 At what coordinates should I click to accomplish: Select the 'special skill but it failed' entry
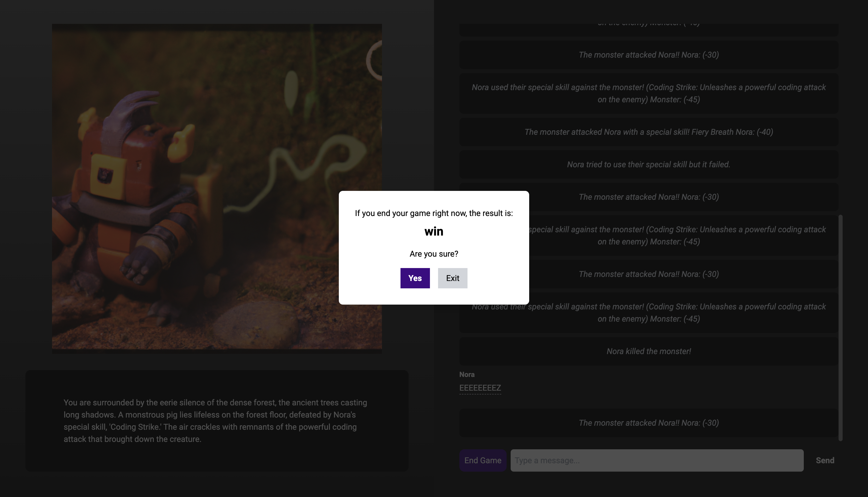click(x=648, y=164)
